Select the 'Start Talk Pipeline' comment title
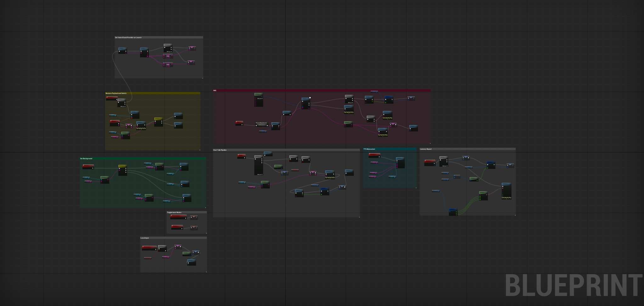 [220, 150]
